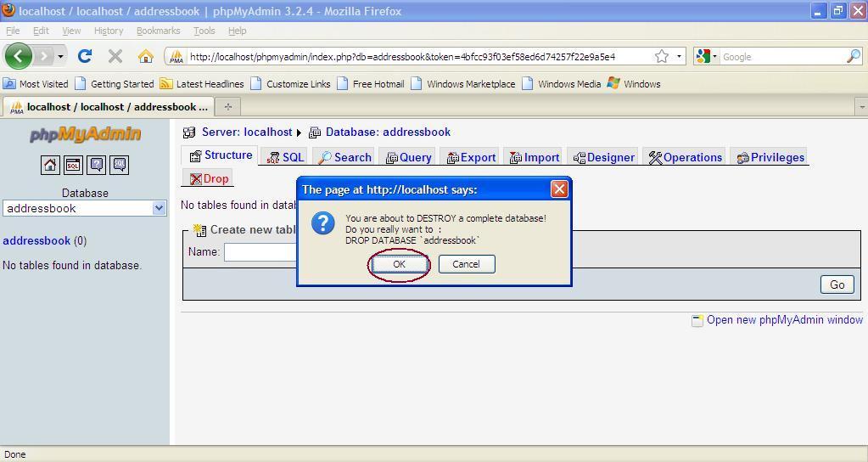Click the addressbook link in left sidebar
868x462 pixels.
pos(36,240)
